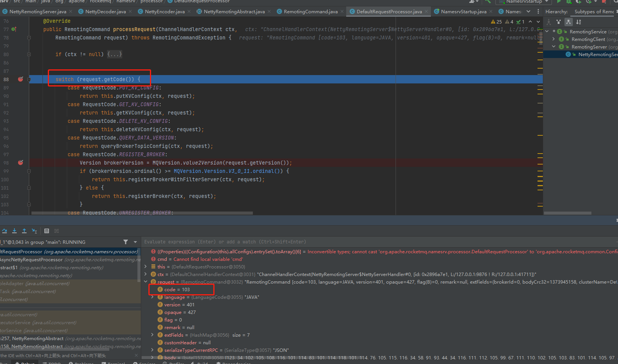Open the Evaluate Expression calculator

[47, 231]
